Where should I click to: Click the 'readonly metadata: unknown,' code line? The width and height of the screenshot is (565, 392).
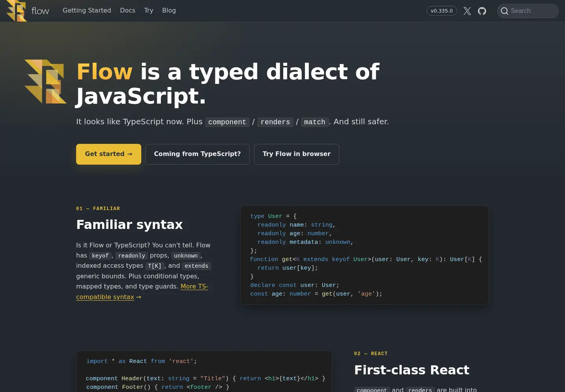coord(305,242)
